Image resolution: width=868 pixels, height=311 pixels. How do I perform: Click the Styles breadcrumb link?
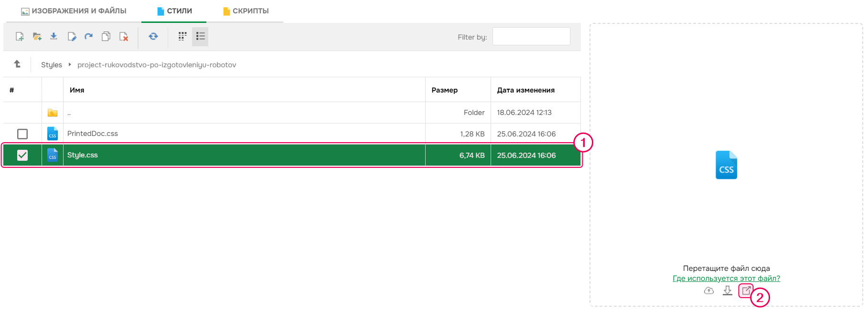click(x=52, y=65)
